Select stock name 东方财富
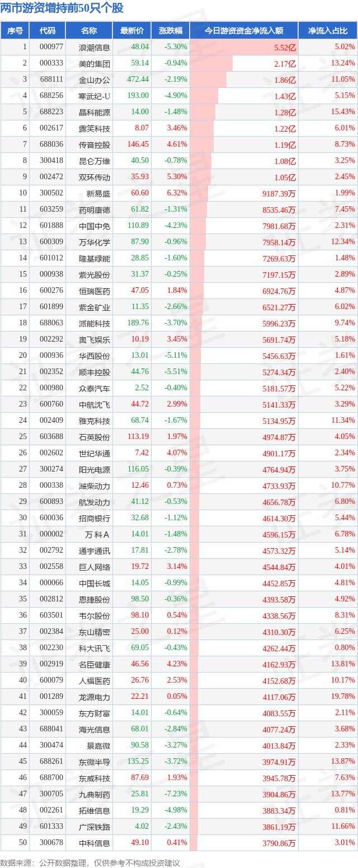The width and height of the screenshot is (358, 868). [95, 713]
